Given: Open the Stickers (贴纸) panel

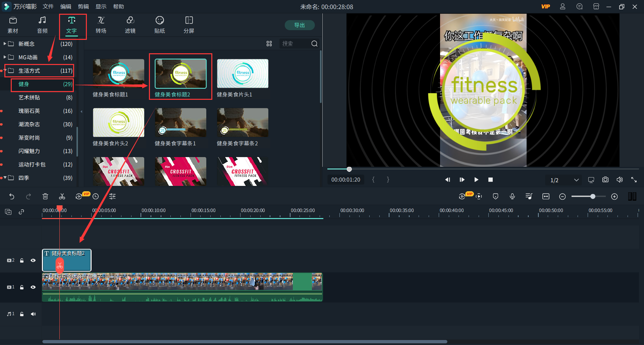Looking at the screenshot, I should click(160, 25).
